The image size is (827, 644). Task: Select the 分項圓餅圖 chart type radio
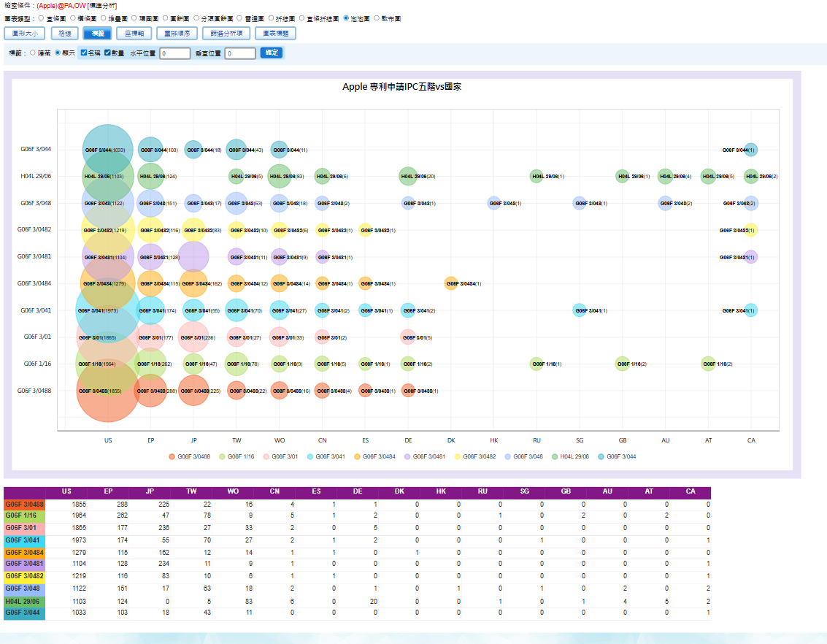(196, 18)
